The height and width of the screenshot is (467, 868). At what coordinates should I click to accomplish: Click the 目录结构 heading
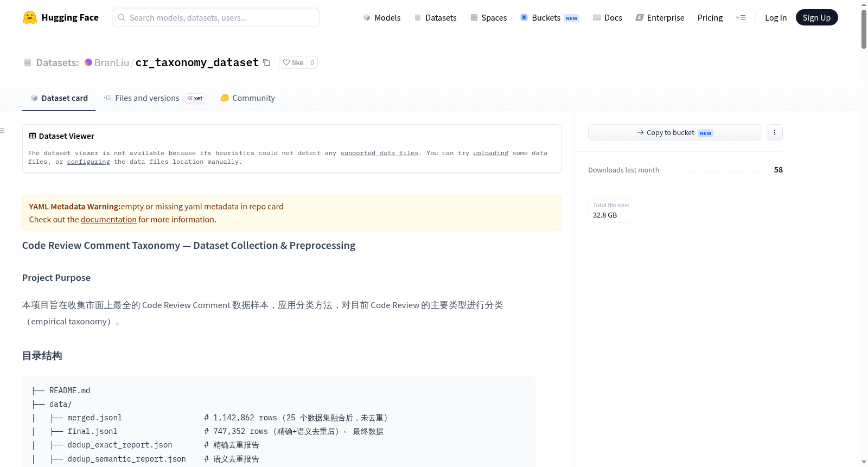[42, 356]
